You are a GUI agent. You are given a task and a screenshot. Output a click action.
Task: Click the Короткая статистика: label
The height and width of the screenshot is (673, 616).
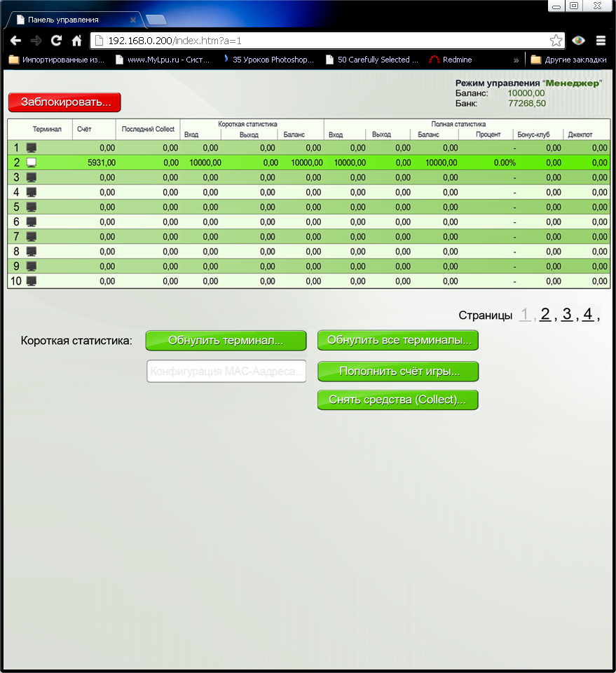pos(76,341)
